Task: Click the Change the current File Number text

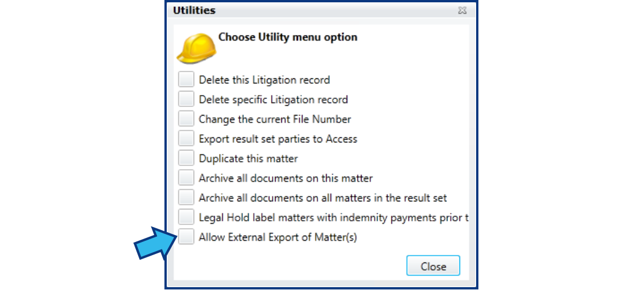Action: tap(275, 119)
